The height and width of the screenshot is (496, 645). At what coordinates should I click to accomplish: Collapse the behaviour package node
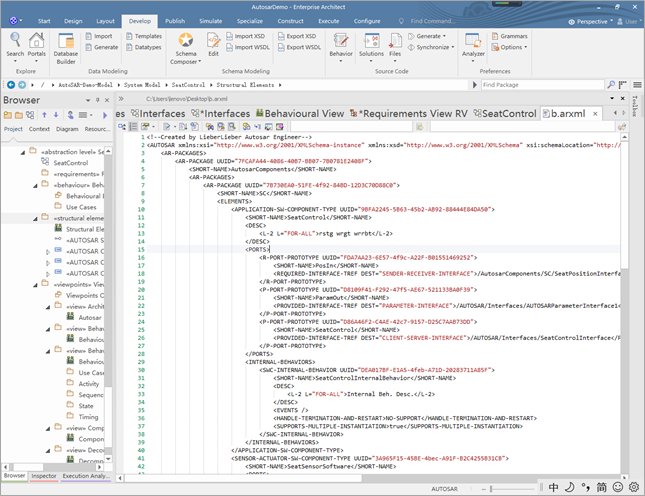point(35,185)
